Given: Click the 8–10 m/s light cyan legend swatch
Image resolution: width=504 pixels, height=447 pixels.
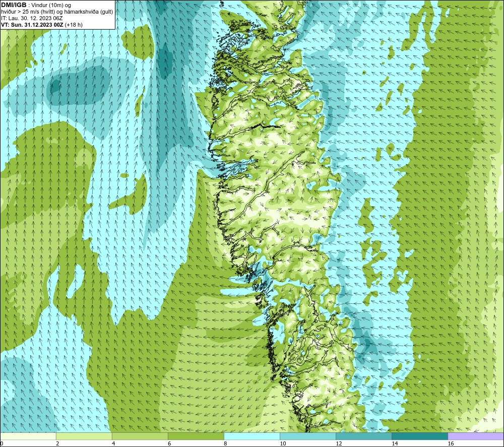Looking at the screenshot, I should tap(251, 436).
